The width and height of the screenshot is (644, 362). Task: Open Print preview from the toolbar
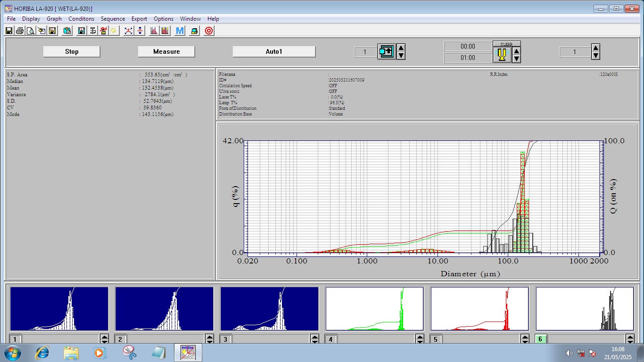point(30,31)
